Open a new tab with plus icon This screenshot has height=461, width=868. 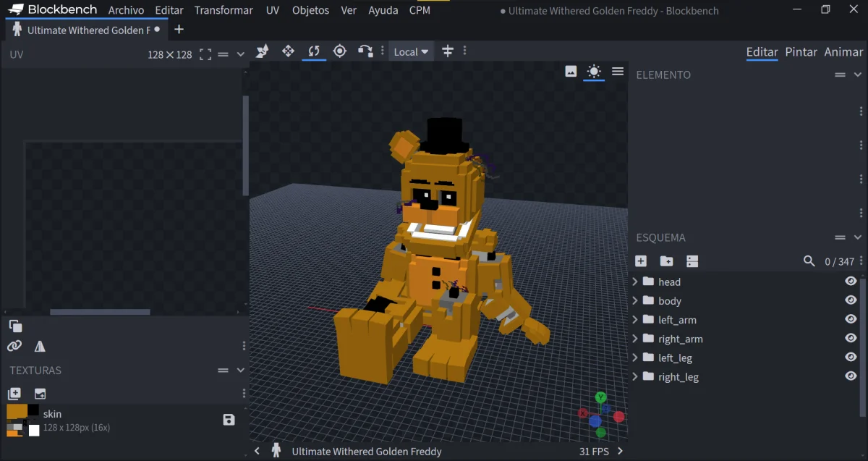point(179,30)
